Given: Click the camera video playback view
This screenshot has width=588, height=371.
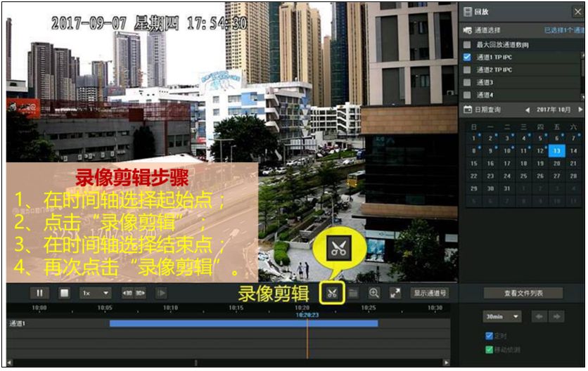Looking at the screenshot, I should 231,143.
